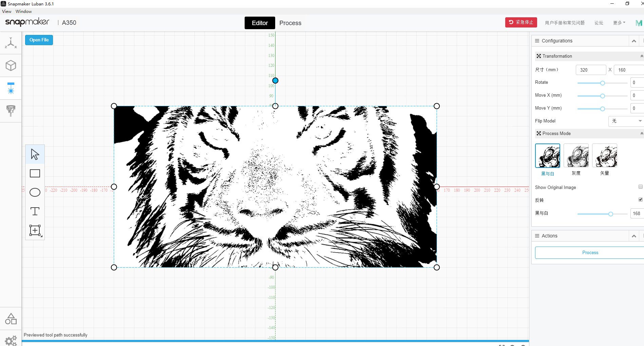Select 矢量 vector mode thumbnail
The image size is (644, 346).
(x=605, y=156)
